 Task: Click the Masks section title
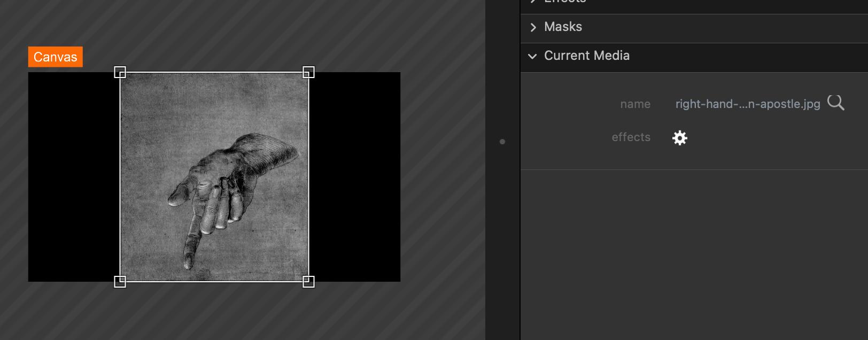click(x=563, y=27)
